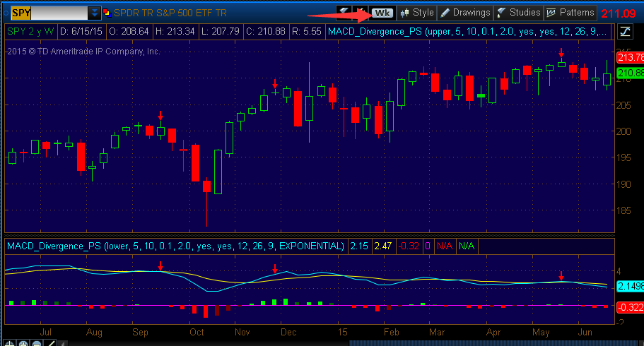This screenshot has width=644, height=346.
Task: Click the 'O: 208.64' open value
Action: 129,32
